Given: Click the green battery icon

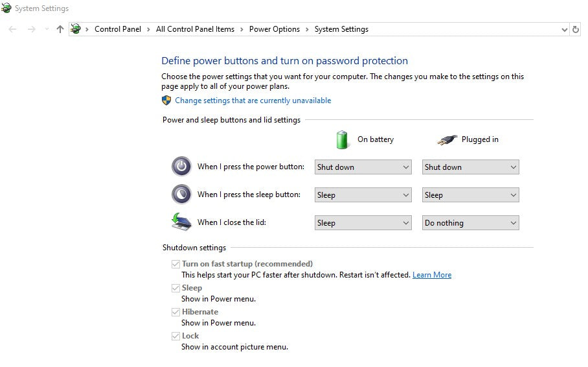Looking at the screenshot, I should [342, 139].
